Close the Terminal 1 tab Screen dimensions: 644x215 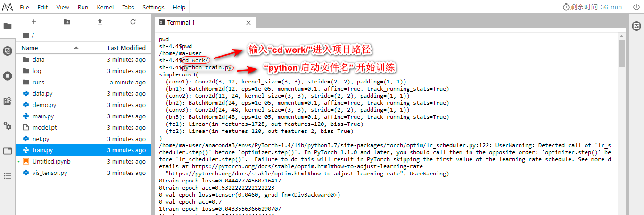coord(248,22)
